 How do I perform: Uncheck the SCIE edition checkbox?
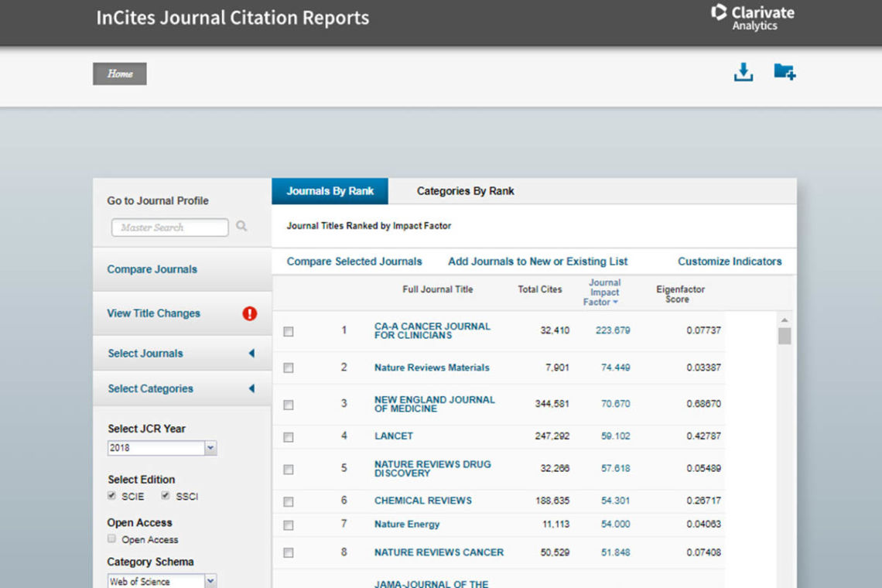click(111, 496)
